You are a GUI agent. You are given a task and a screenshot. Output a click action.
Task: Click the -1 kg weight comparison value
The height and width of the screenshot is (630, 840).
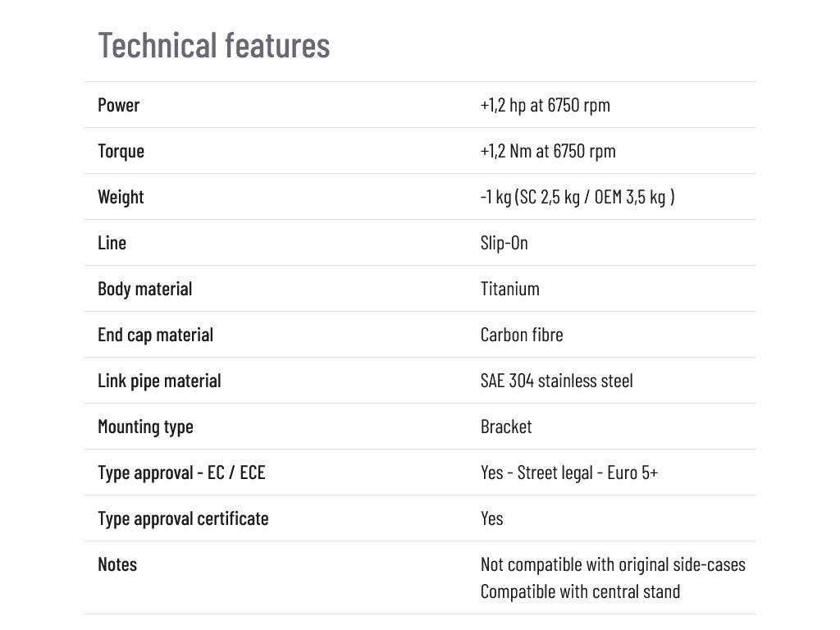pyautogui.click(x=577, y=197)
